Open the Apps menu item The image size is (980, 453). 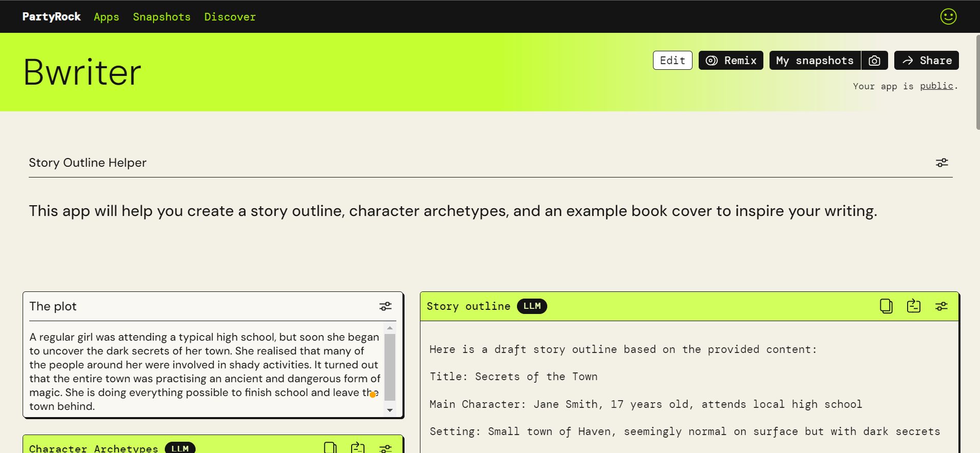106,17
